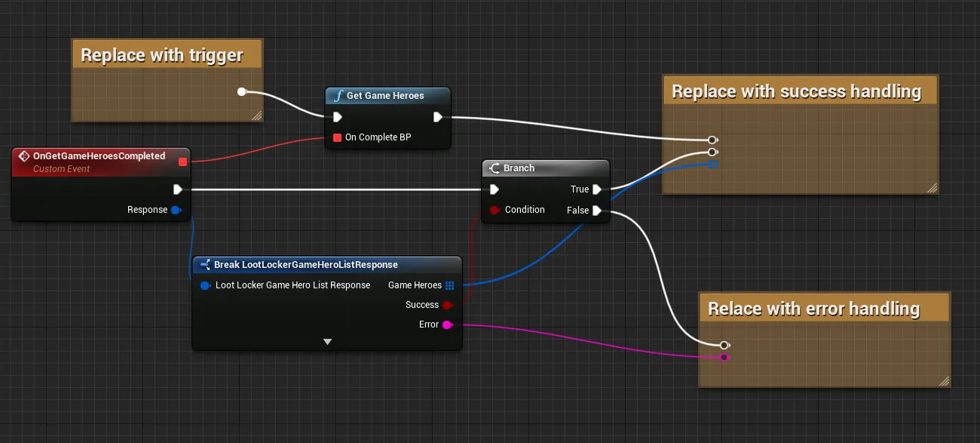
Task: Click the On Complete BP delegate pin
Action: point(337,137)
